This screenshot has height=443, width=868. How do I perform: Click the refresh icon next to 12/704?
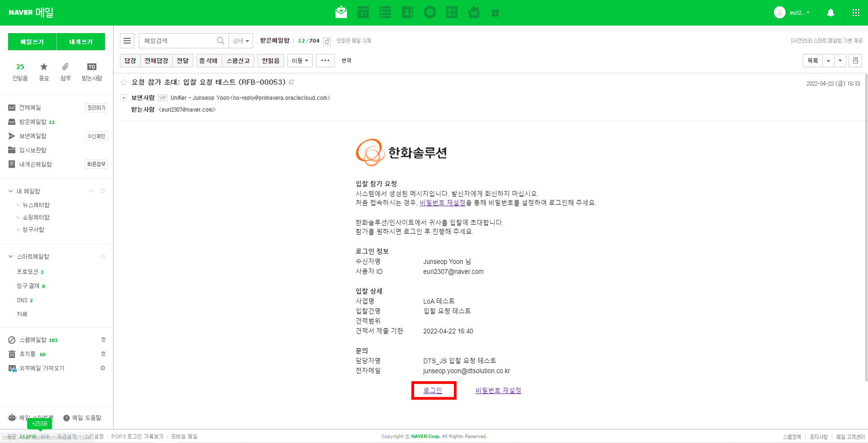[327, 41]
